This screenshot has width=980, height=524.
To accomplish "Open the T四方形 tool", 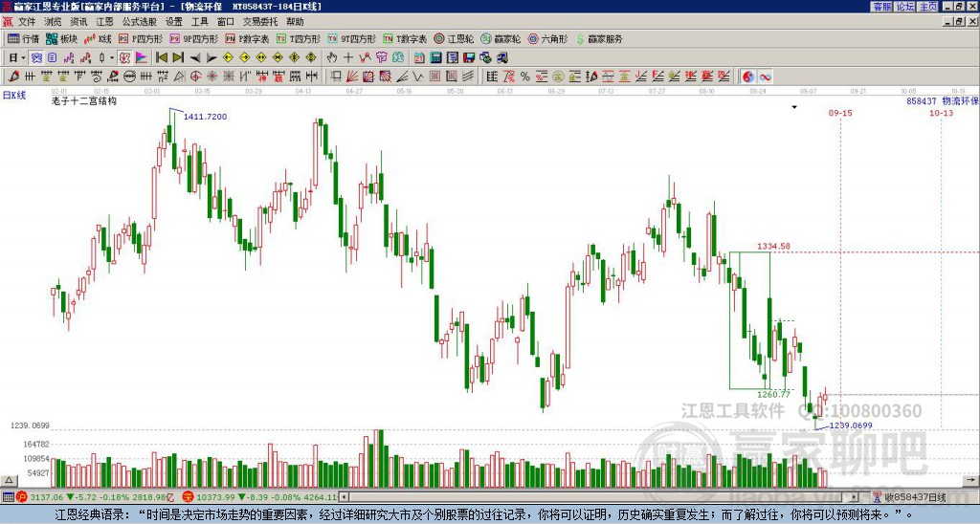I will click(299, 38).
